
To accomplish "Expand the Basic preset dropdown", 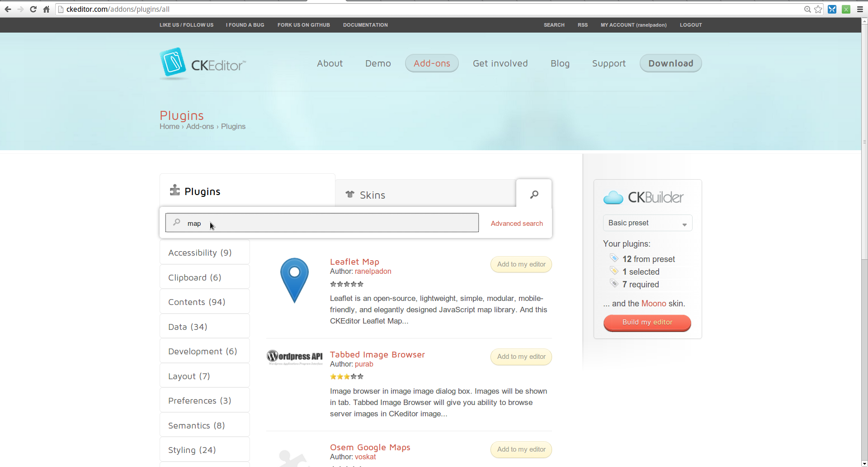I will [x=647, y=223].
